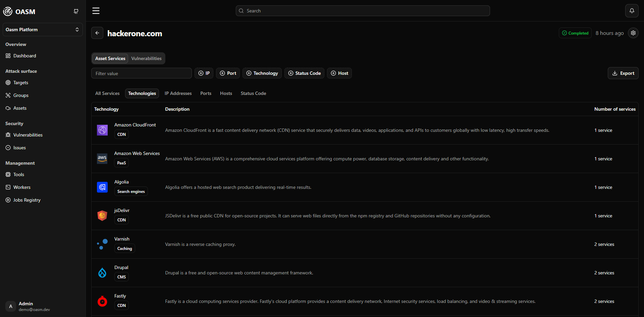Navigate to Targets in sidebar
Viewport: 644px width, 317px height.
click(43, 83)
